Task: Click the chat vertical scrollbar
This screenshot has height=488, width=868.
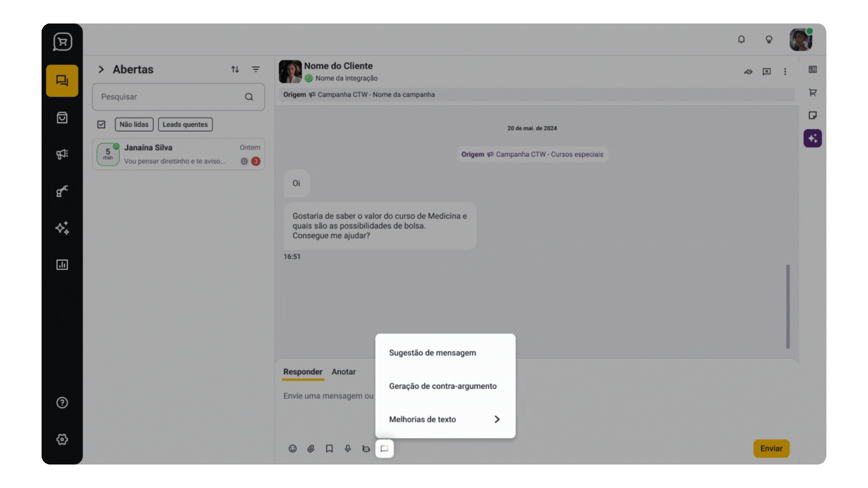Action: pos(788,306)
